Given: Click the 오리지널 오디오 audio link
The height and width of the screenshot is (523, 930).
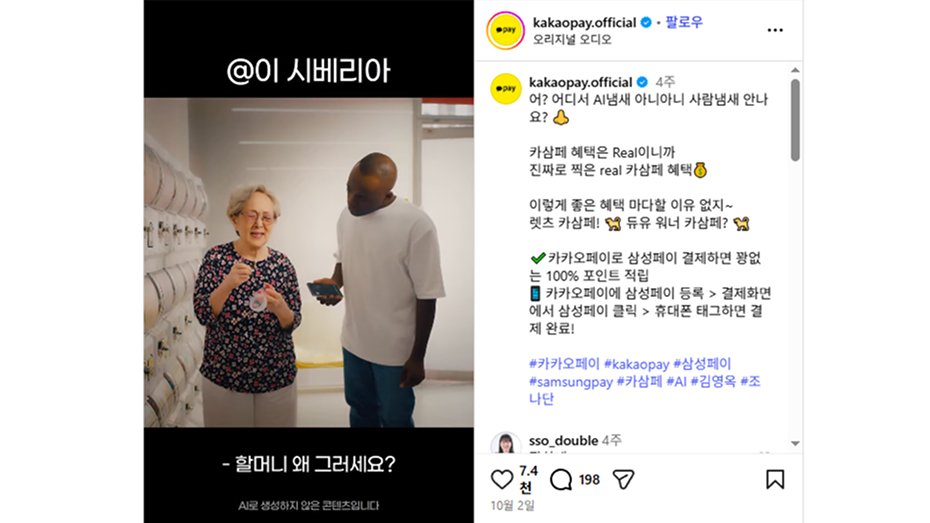Looking at the screenshot, I should click(572, 40).
